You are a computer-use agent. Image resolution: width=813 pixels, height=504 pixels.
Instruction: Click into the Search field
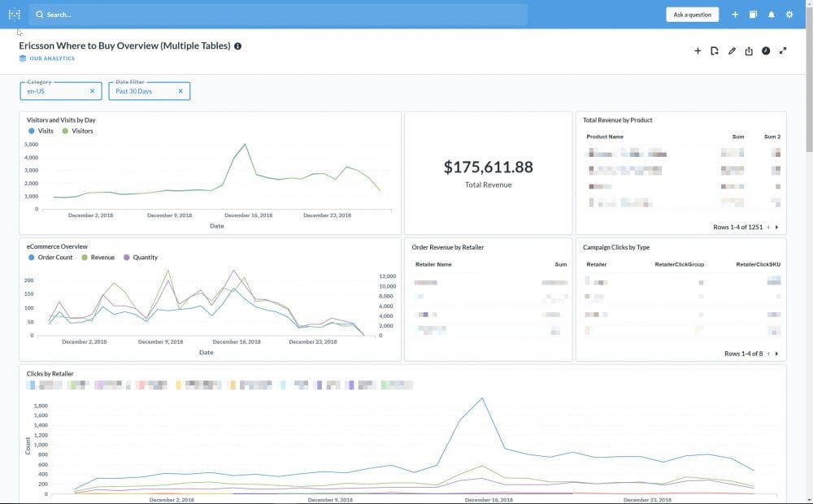click(x=276, y=15)
